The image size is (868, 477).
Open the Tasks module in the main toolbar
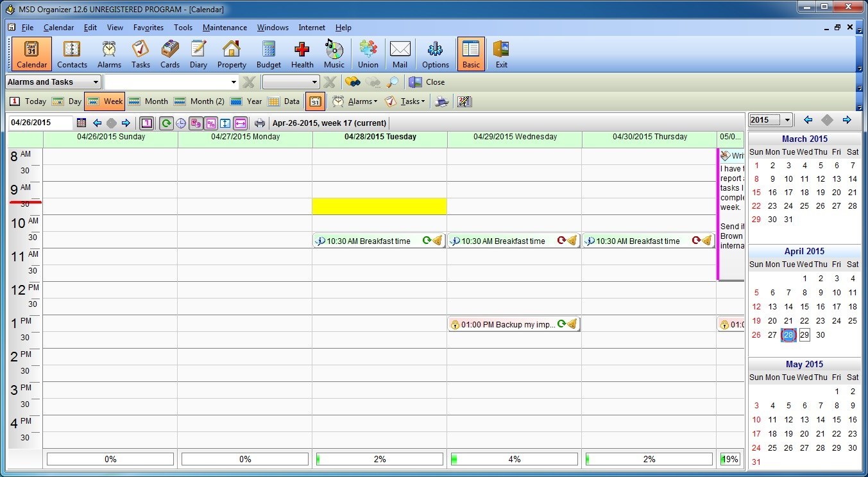click(x=140, y=54)
